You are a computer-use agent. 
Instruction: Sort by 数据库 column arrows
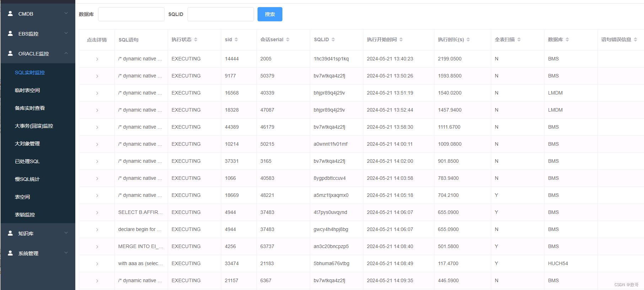(567, 39)
